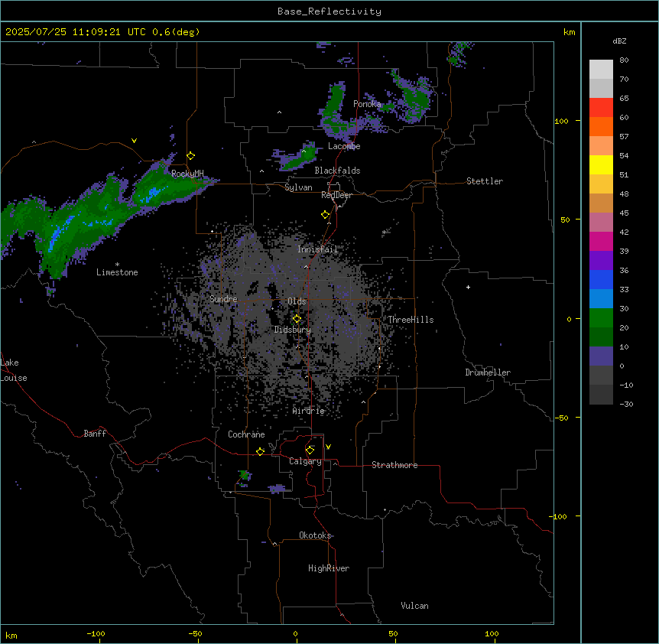Click the Didsbury city label

(293, 330)
